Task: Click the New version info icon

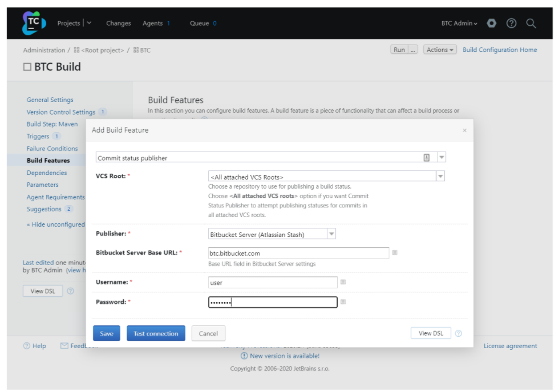Action: pos(244,356)
